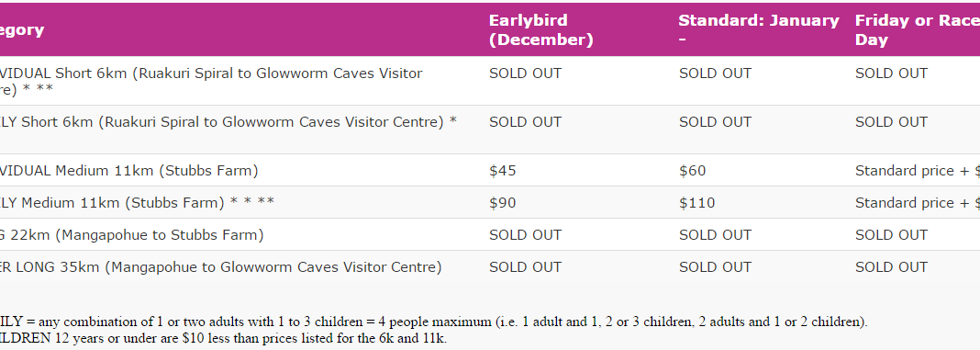Viewport: 980px width, 350px height.
Task: Click the Category column header
Action: click(x=22, y=30)
